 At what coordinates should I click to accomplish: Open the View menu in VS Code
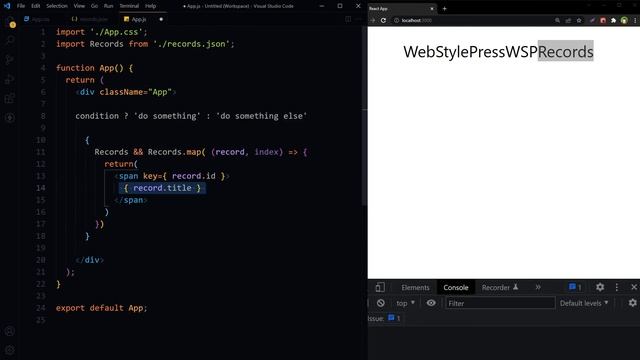tap(79, 6)
